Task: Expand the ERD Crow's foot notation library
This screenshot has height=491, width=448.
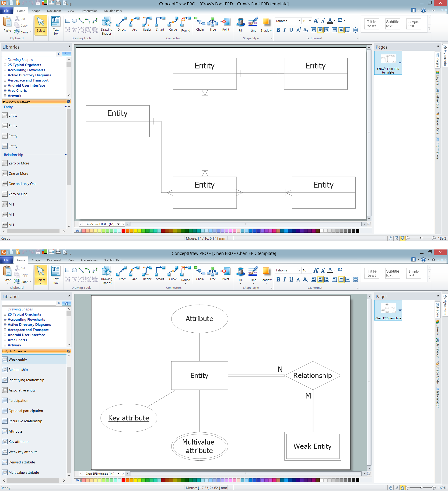Action: pos(34,101)
